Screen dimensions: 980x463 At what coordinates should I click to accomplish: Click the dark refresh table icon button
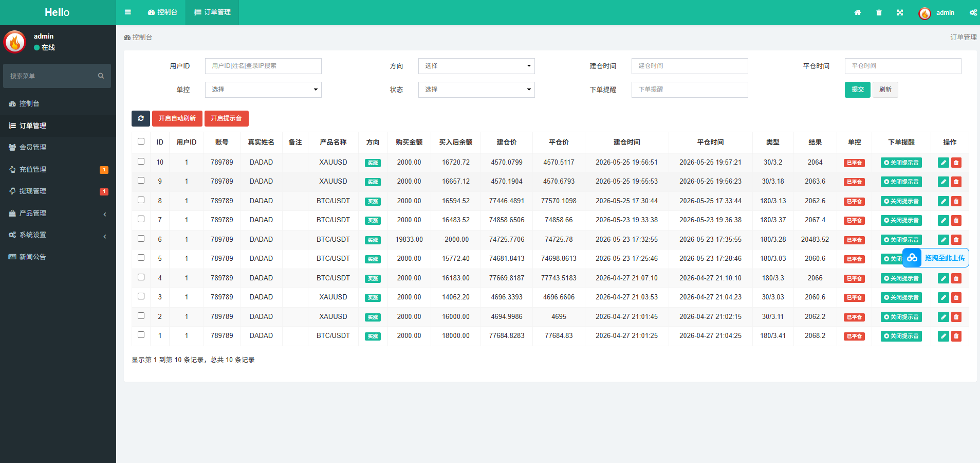141,118
